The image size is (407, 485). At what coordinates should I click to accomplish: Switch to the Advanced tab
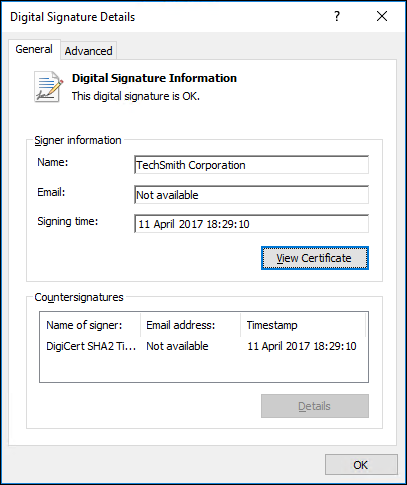point(88,51)
